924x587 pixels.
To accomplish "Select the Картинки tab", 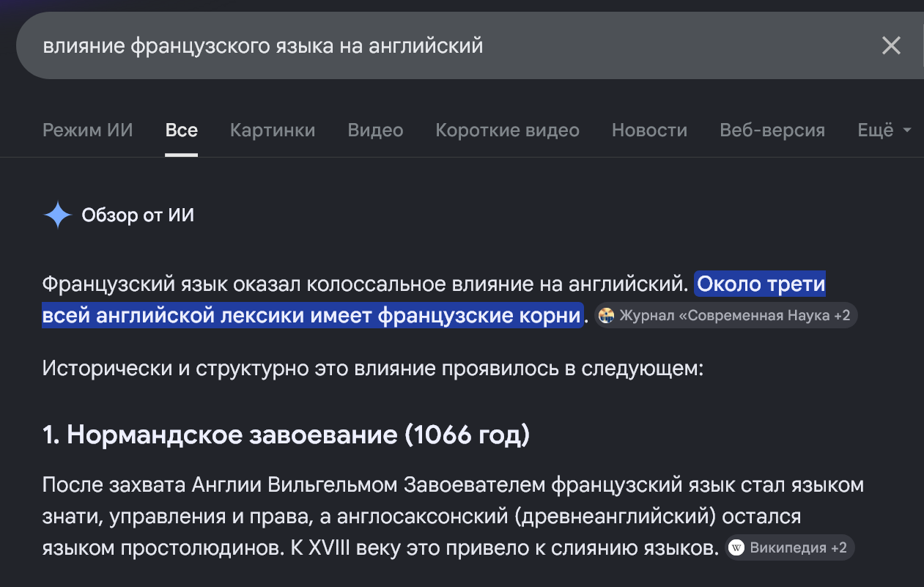I will click(273, 130).
